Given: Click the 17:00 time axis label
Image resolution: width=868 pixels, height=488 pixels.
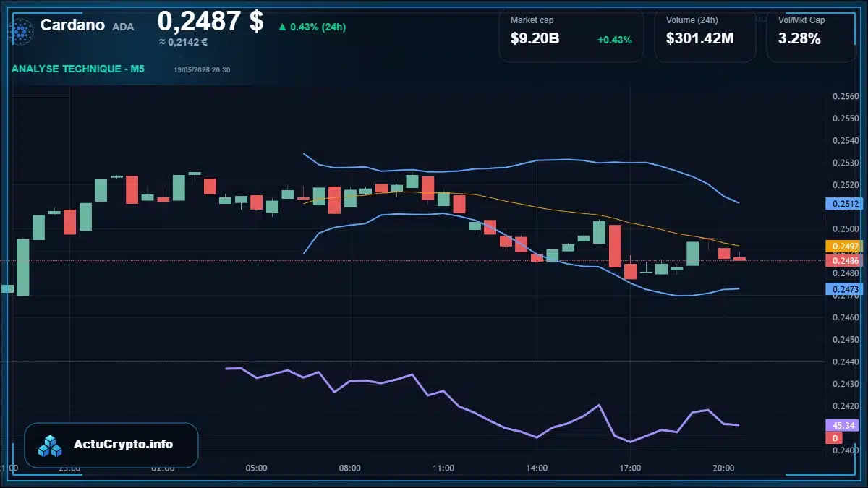Looking at the screenshot, I should (630, 468).
